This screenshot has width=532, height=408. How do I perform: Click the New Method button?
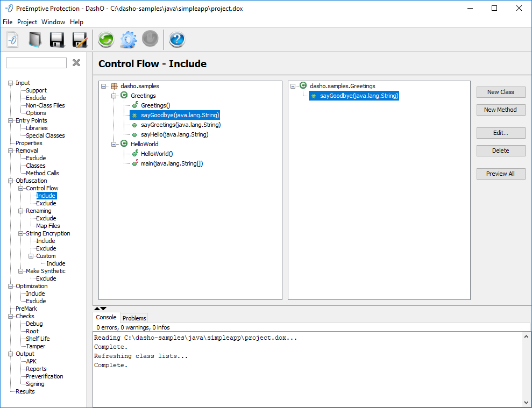(500, 110)
